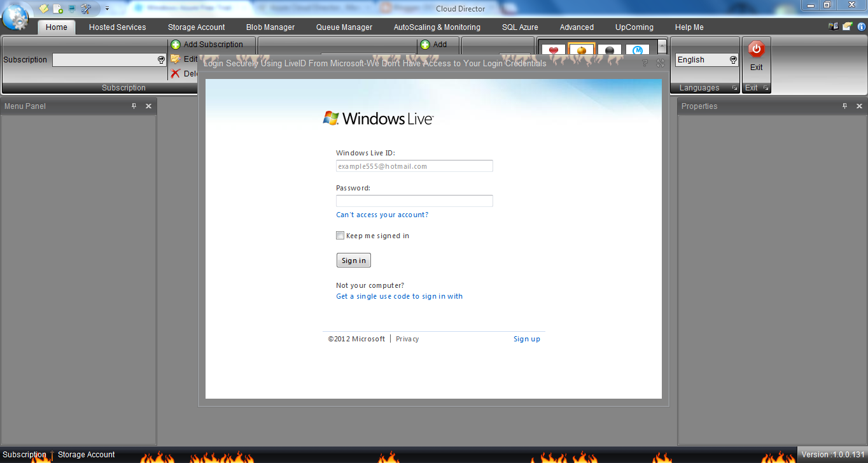Viewport: 868px width, 463px height.
Task: Click the folder hand icon at ribbon top right
Action: pos(847,26)
